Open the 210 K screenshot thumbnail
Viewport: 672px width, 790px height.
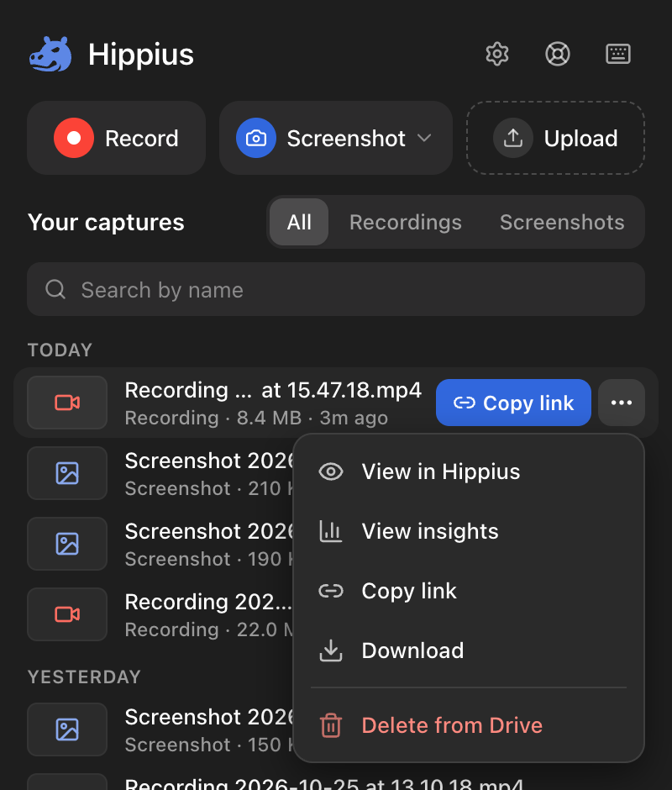click(67, 473)
